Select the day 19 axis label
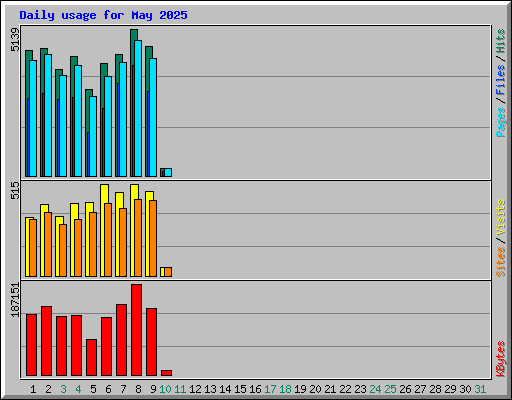Screen dimensions: 512x400 (300, 389)
